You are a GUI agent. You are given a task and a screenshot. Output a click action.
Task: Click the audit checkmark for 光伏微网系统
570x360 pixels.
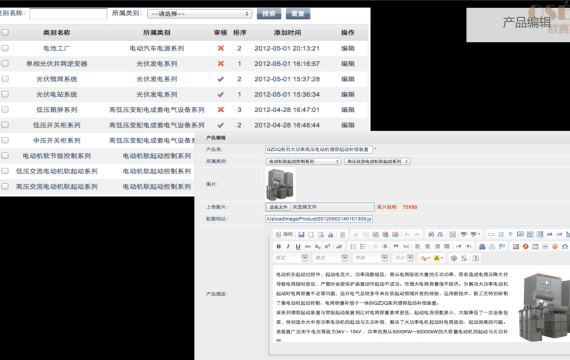(221, 79)
